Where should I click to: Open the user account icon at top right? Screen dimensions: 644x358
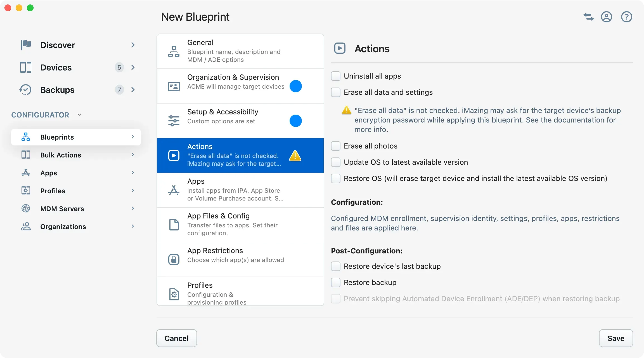click(x=607, y=17)
